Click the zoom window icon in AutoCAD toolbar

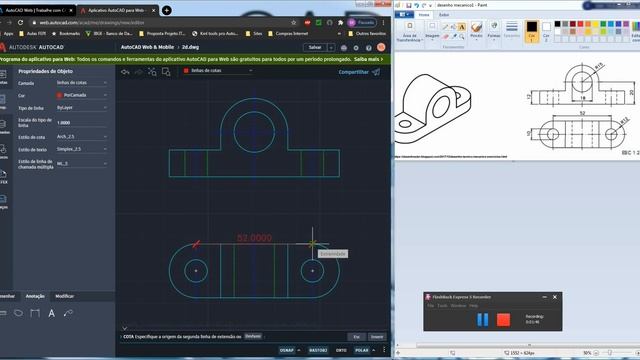[166, 72]
